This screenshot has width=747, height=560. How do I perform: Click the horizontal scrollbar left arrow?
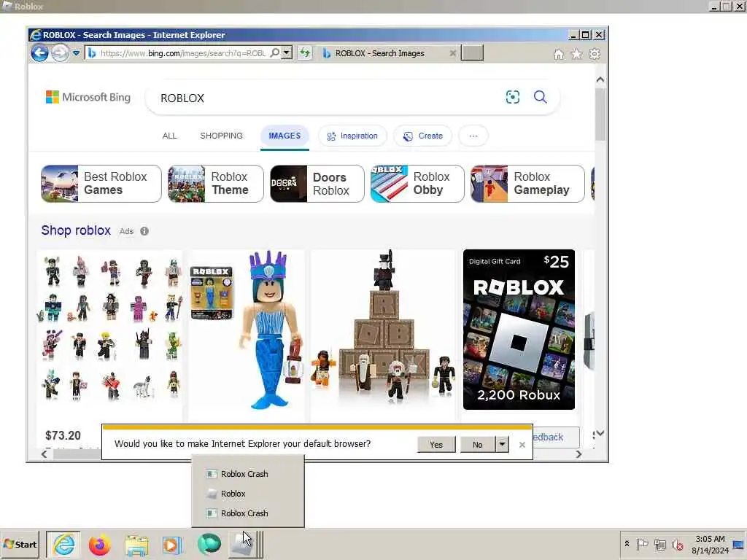pyautogui.click(x=44, y=454)
